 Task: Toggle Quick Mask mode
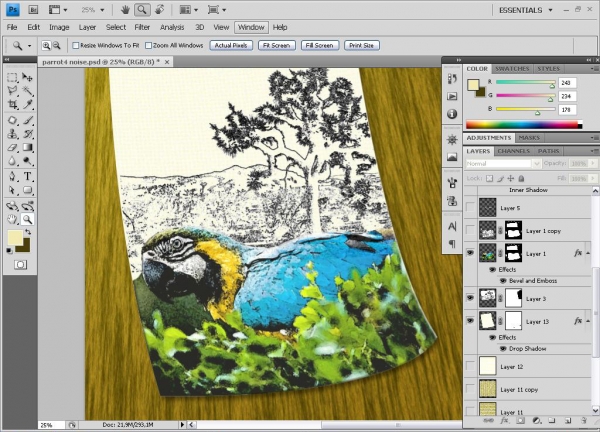click(x=20, y=264)
